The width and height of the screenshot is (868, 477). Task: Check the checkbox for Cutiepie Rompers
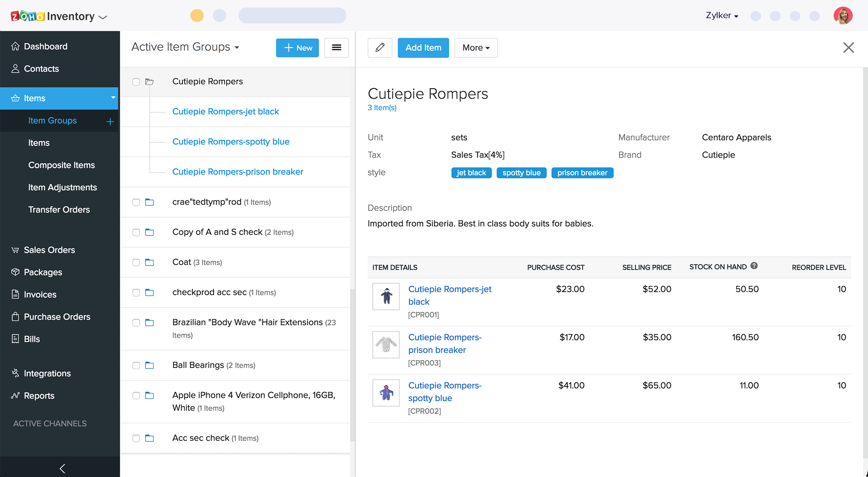(136, 82)
